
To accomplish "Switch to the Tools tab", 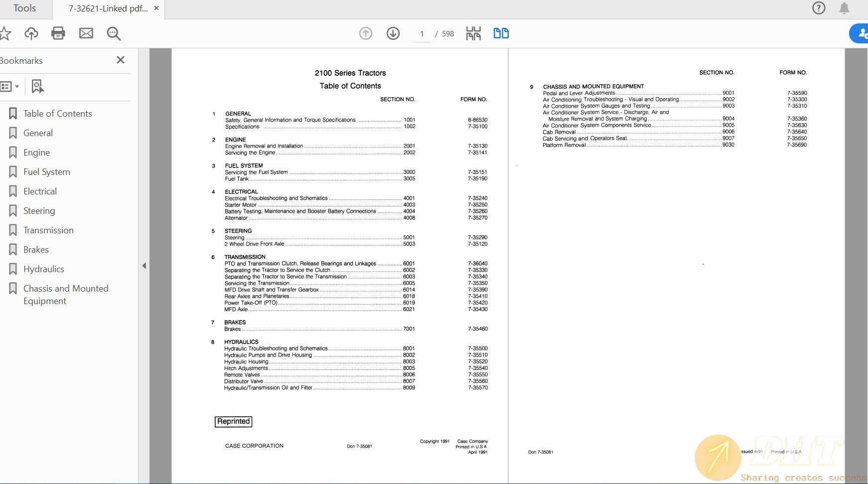I will coord(24,8).
